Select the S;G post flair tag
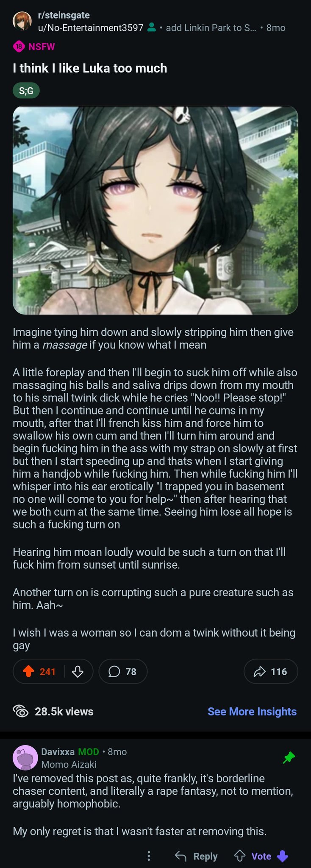 pyautogui.click(x=26, y=90)
